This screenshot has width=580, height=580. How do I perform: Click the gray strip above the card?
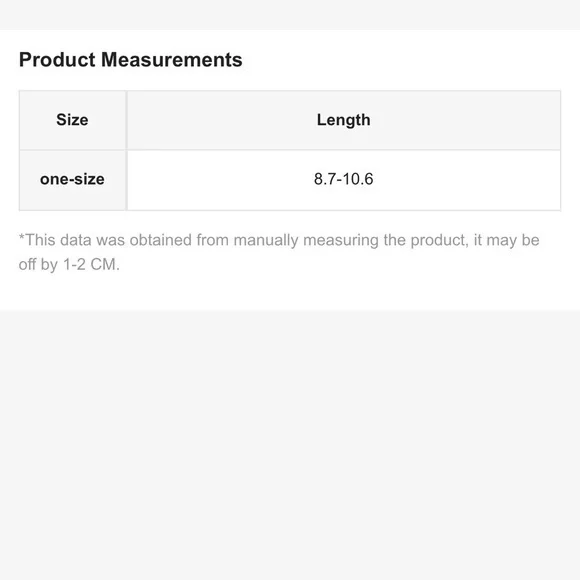coord(290,15)
